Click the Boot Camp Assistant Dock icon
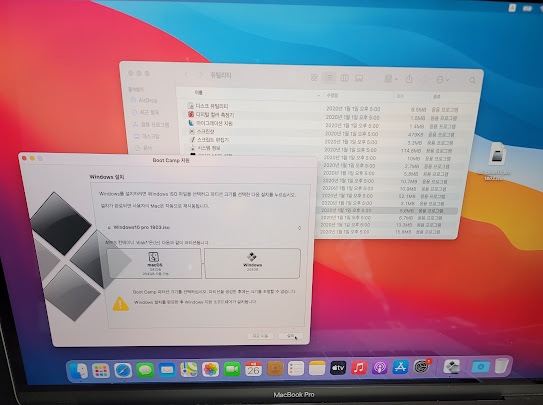Image resolution: width=543 pixels, height=405 pixels. [x=452, y=366]
